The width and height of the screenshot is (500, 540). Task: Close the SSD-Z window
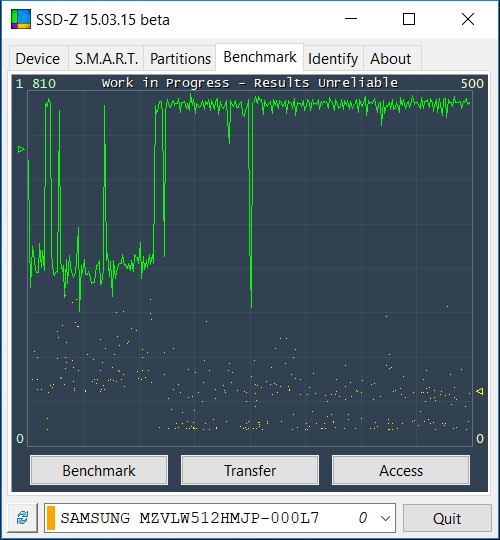[x=468, y=19]
